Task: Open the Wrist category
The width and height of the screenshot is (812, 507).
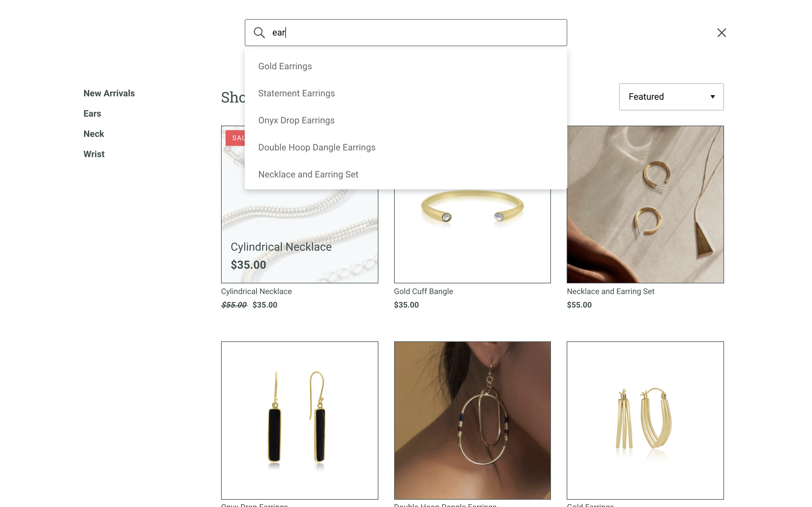Action: pos(94,154)
